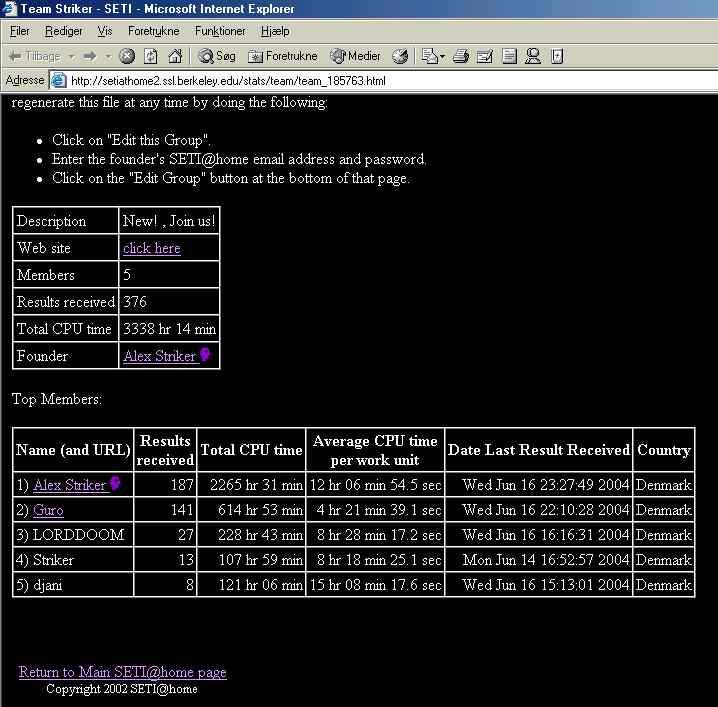Click the Stop loading icon
Screen dimensions: 718x707
(x=127, y=56)
